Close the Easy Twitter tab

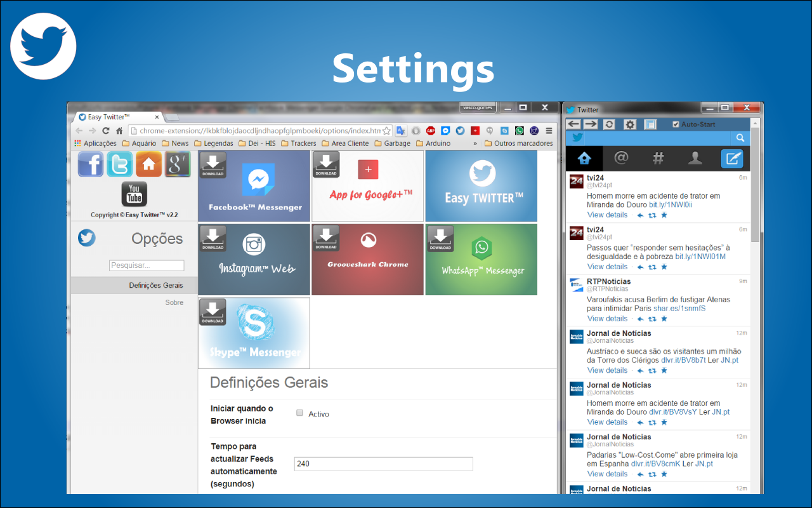tap(157, 117)
